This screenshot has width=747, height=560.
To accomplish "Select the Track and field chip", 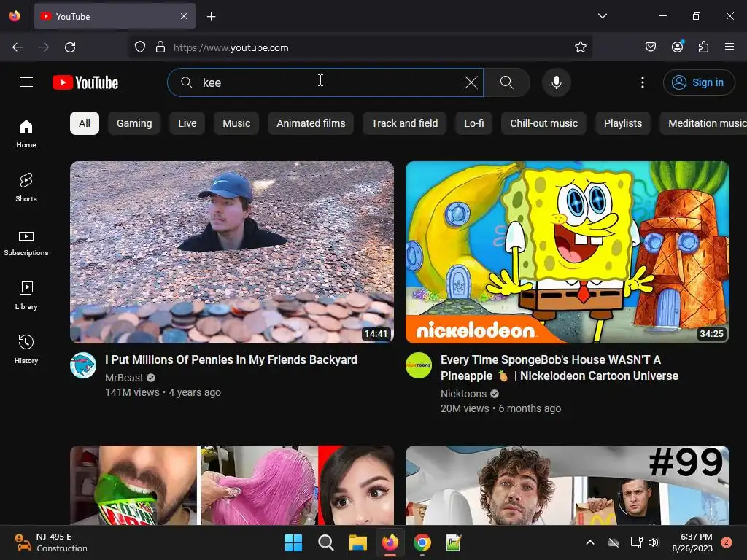I will (404, 123).
